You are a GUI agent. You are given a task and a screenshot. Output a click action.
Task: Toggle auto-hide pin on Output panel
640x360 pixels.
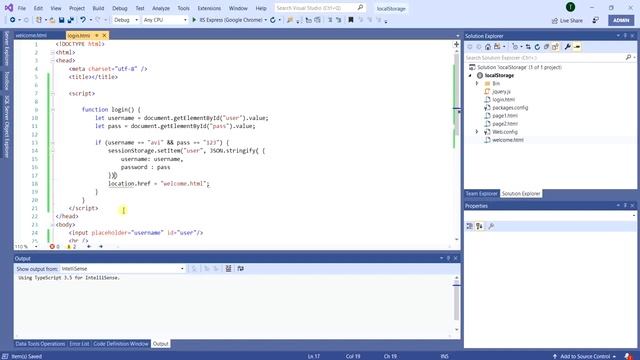[448, 258]
